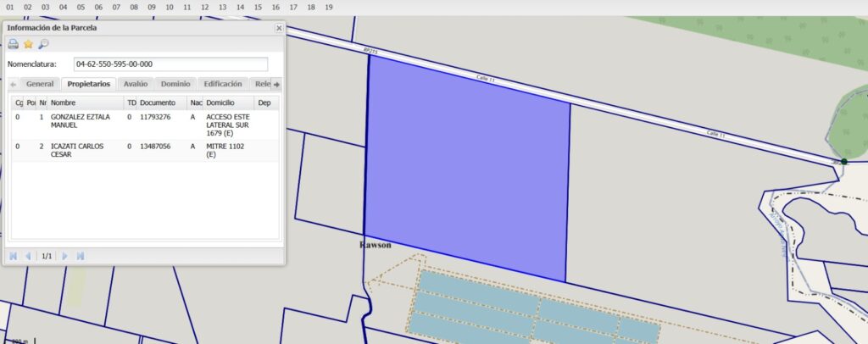Go to previous page of owner results
This screenshot has width=868, height=344.
pos(28,255)
